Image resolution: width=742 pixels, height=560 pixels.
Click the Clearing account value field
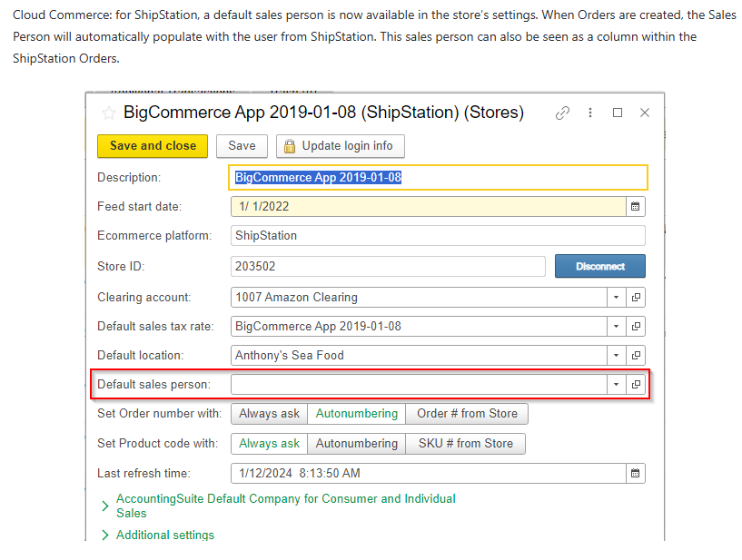[419, 298]
